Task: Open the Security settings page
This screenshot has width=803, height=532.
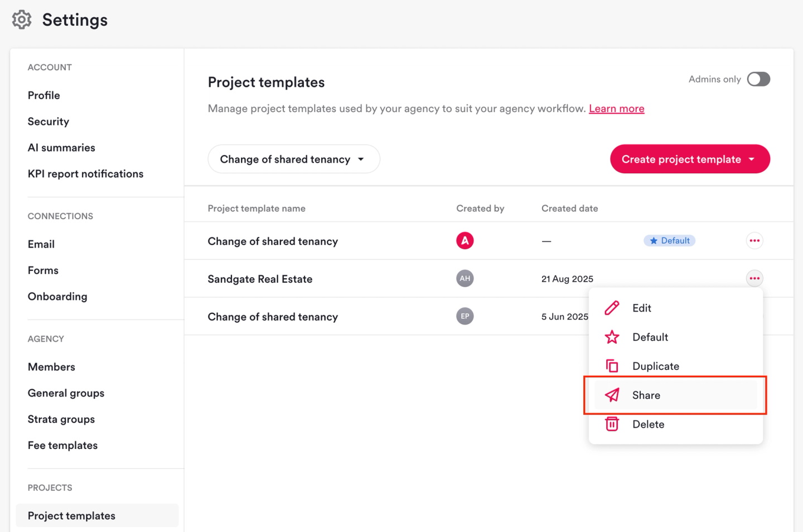Action: tap(49, 122)
